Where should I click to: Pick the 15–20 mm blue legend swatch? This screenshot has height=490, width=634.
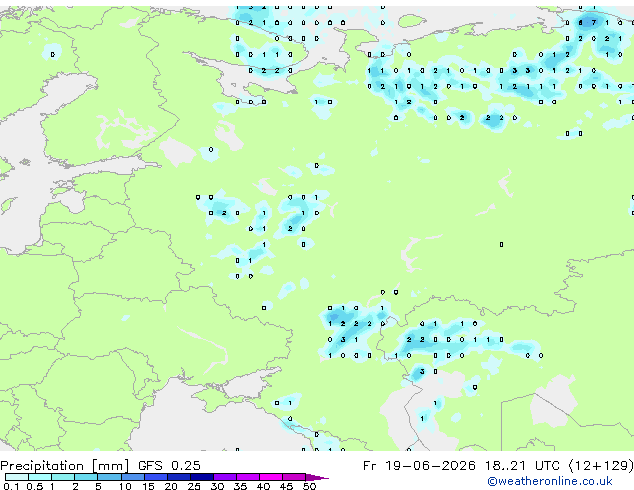pyautogui.click(x=155, y=477)
